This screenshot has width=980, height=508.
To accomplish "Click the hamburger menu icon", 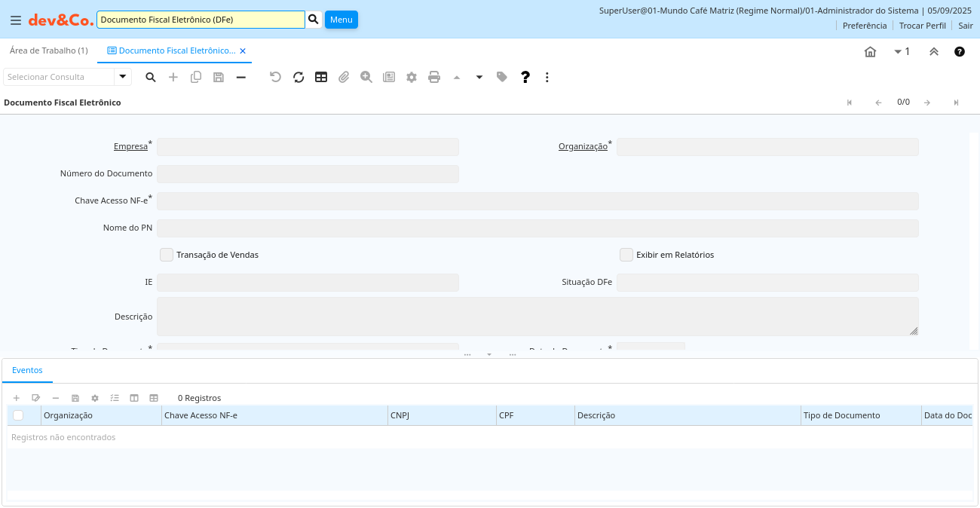I will coord(16,20).
